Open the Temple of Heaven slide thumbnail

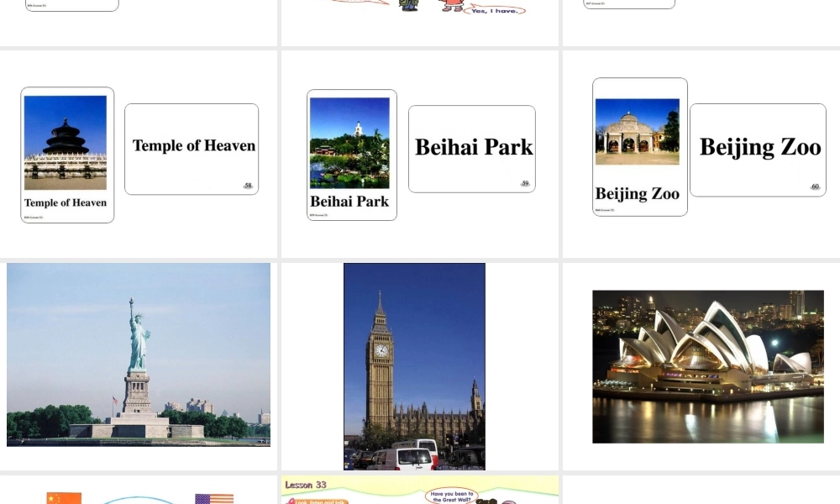click(139, 154)
